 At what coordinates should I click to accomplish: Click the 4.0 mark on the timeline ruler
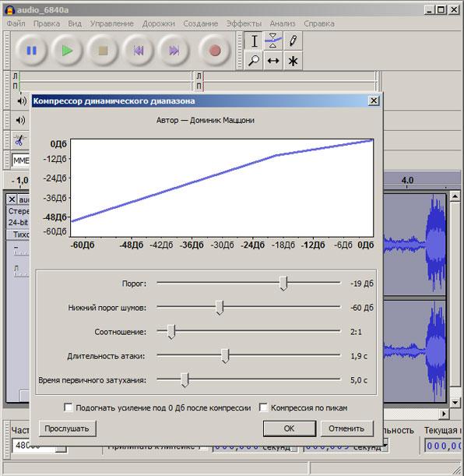pos(407,180)
